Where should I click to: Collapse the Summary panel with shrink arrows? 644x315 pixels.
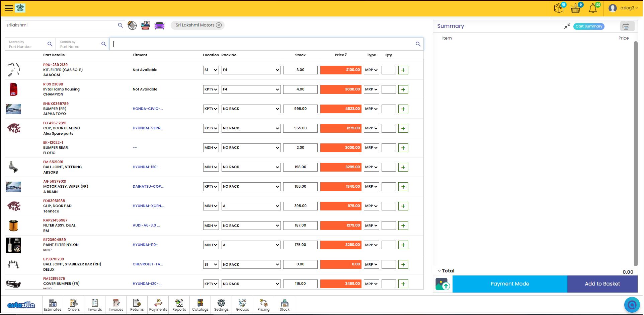[x=567, y=26]
